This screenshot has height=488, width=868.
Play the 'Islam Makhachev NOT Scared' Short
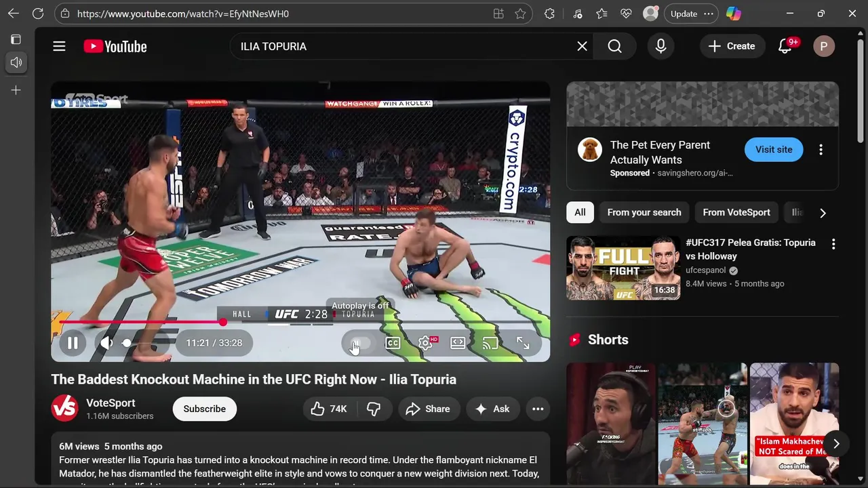click(794, 424)
